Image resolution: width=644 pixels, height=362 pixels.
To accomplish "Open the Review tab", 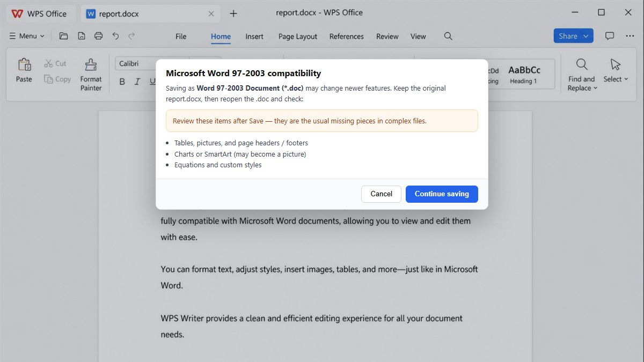I will point(387,36).
